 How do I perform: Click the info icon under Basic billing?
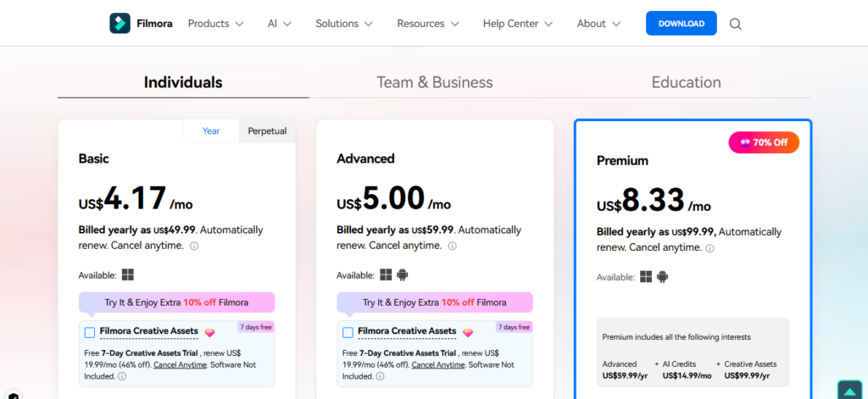pyautogui.click(x=194, y=246)
